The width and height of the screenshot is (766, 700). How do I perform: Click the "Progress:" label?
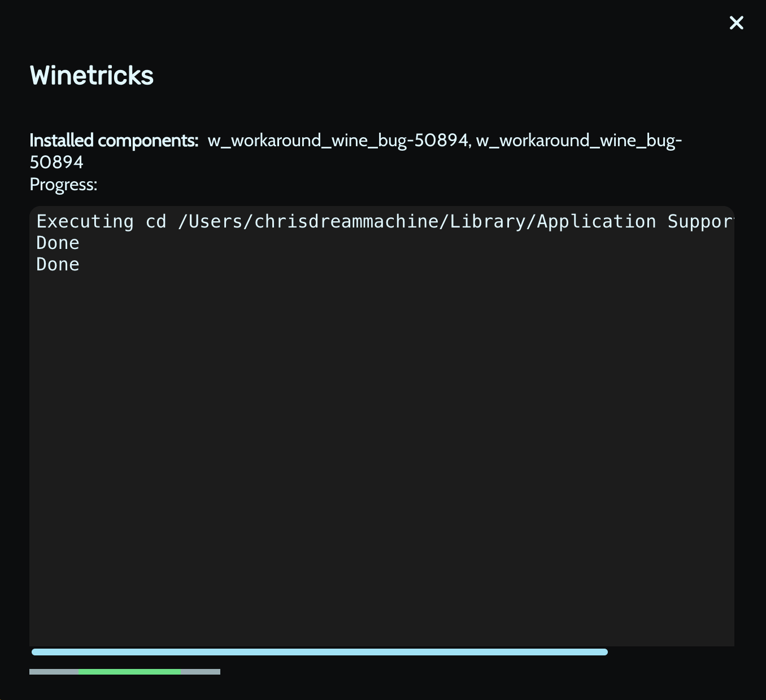pyautogui.click(x=63, y=185)
